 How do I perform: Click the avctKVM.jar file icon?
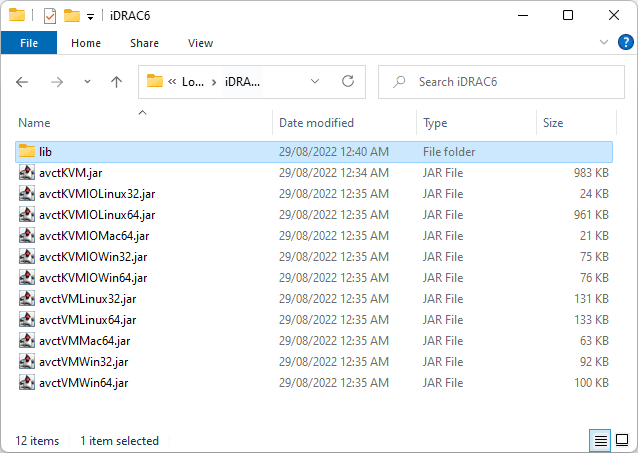pyautogui.click(x=27, y=173)
